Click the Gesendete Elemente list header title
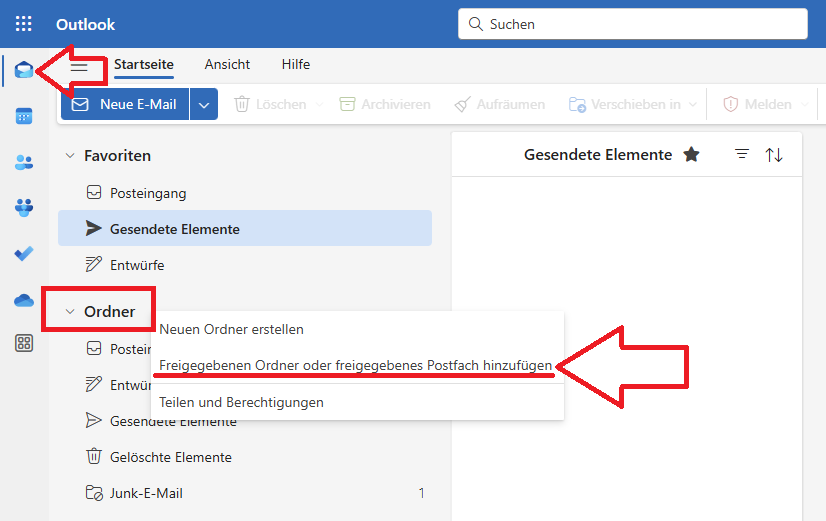Image resolution: width=826 pixels, height=521 pixels. (x=598, y=154)
